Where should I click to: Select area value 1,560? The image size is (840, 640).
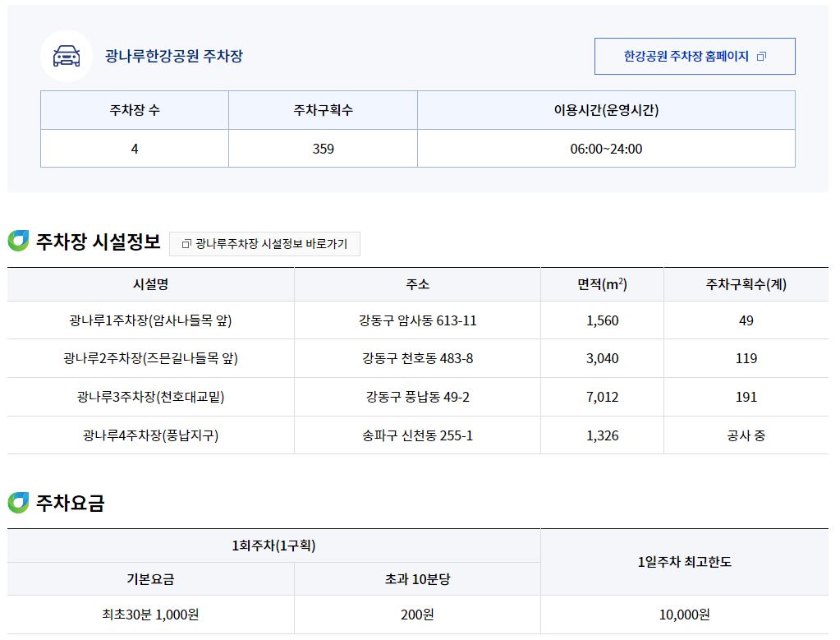tap(602, 320)
